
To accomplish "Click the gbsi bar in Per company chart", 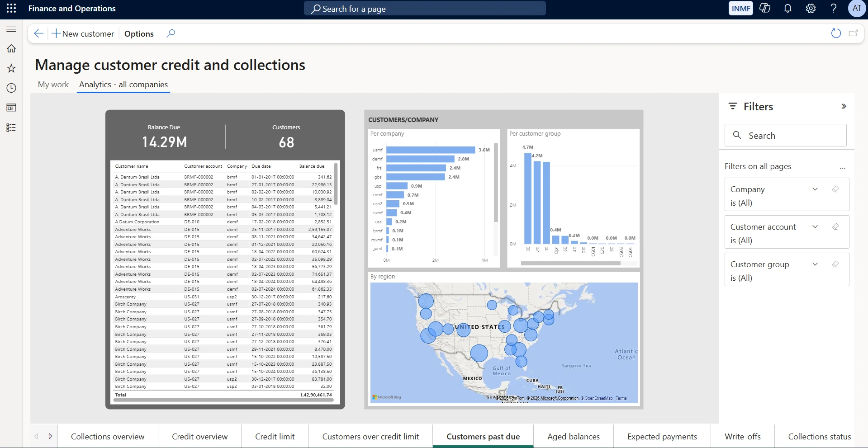I will [416, 177].
